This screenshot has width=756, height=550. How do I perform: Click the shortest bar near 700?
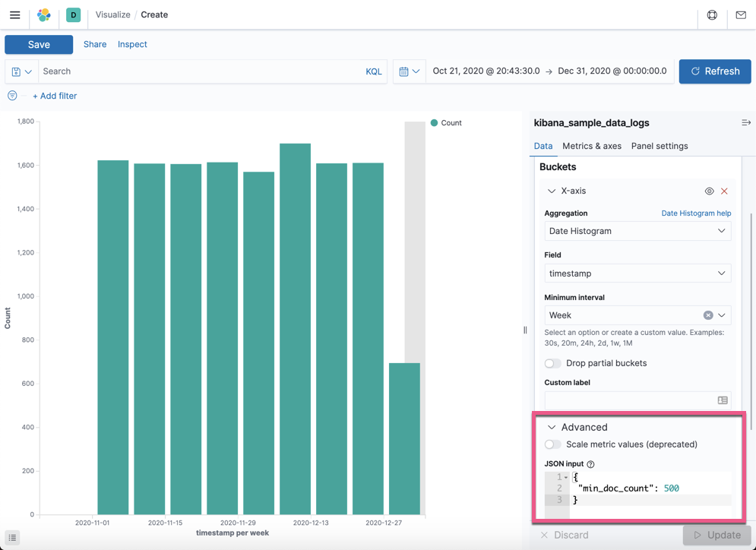pos(404,438)
